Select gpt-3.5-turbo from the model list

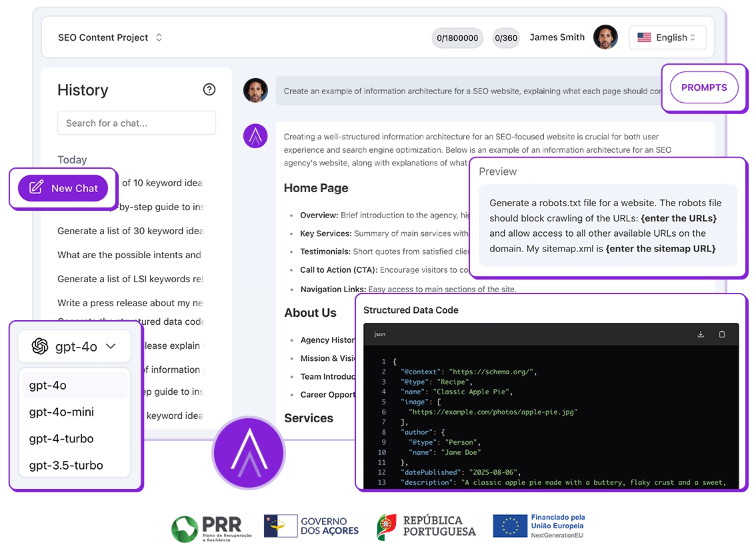click(67, 465)
